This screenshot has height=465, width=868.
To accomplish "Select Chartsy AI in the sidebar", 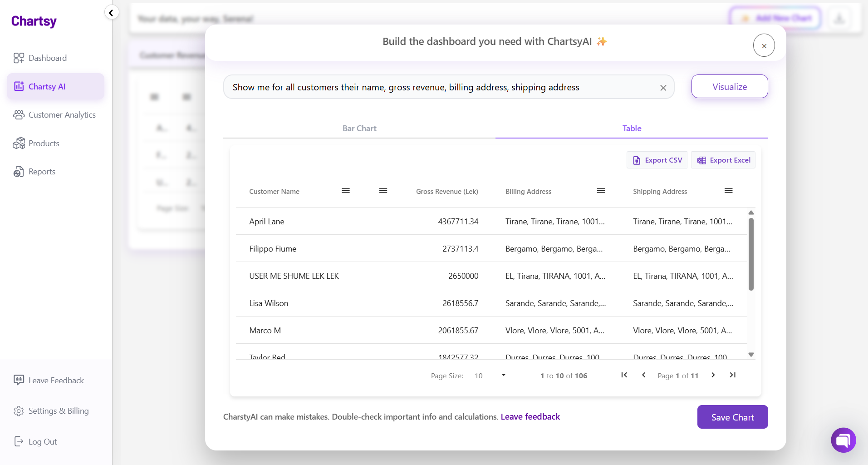I will tap(47, 86).
